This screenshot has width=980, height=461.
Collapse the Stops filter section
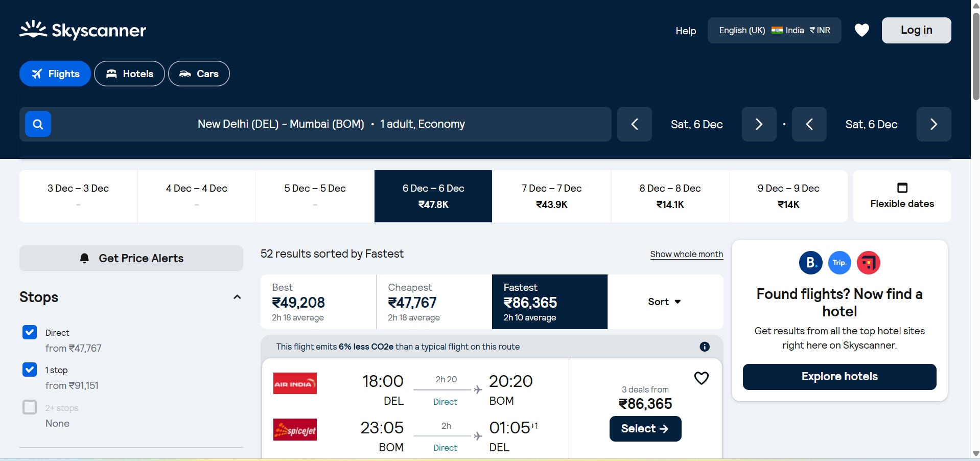point(237,297)
